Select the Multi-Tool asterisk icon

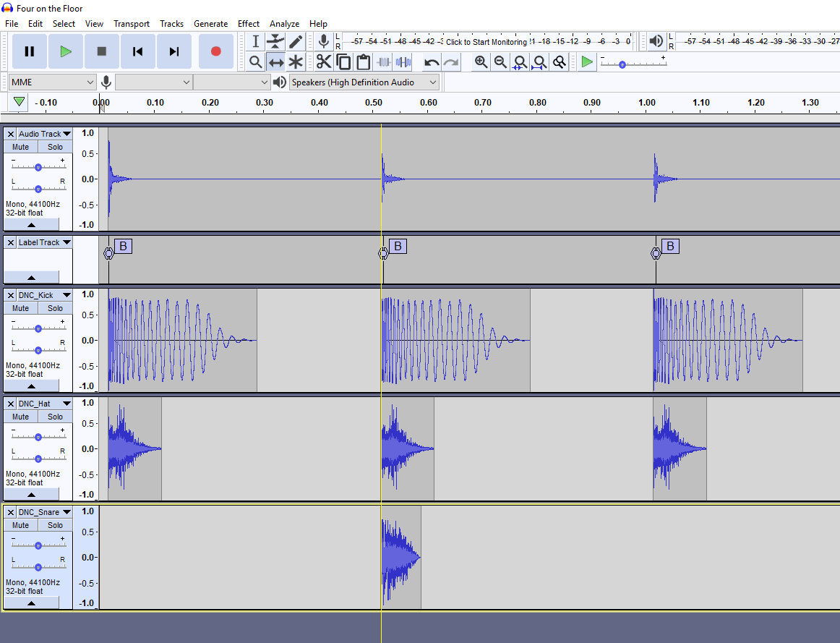click(296, 62)
